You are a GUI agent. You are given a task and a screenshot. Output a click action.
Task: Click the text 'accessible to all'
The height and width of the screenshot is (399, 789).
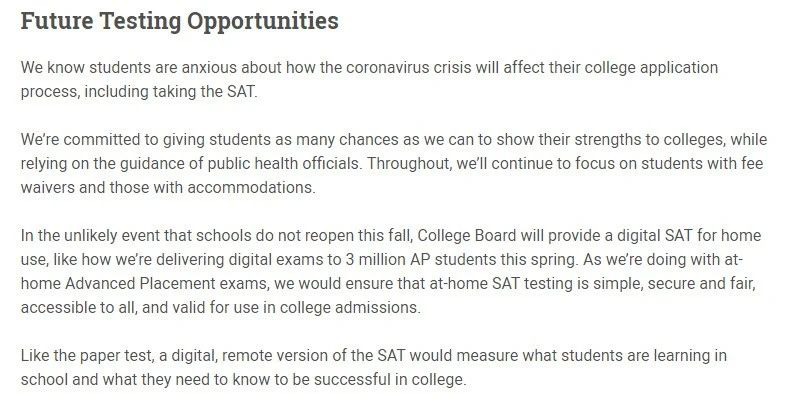coord(77,307)
